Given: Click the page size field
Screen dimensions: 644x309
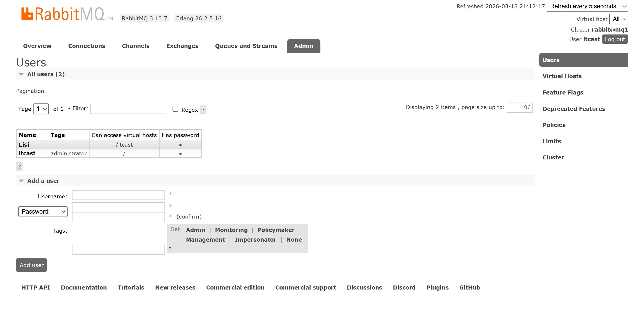Looking at the screenshot, I should (x=520, y=107).
